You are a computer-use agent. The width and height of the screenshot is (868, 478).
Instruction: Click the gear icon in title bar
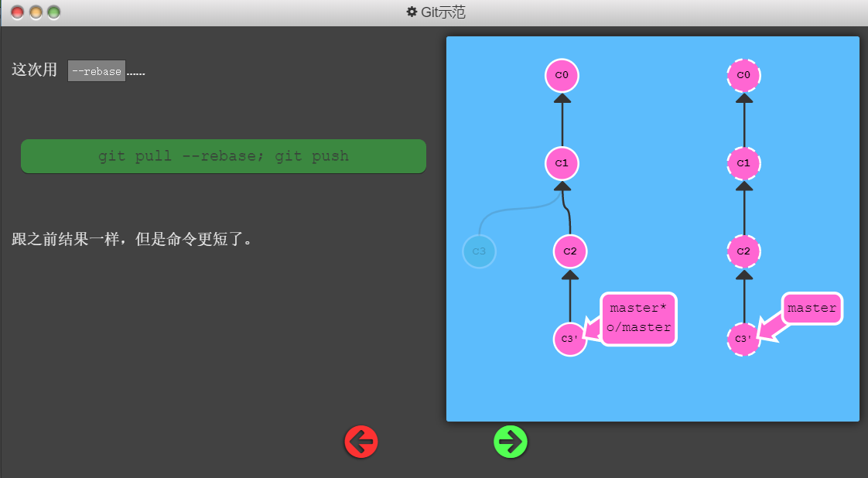412,12
